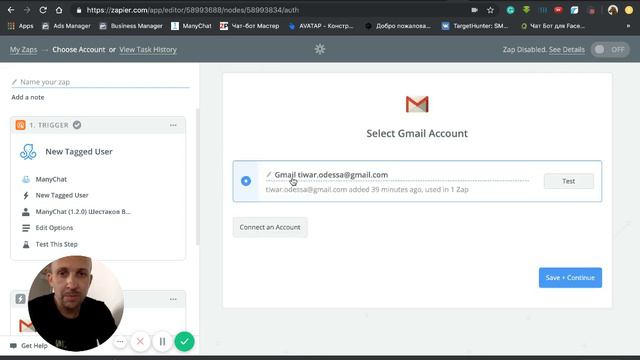Open the Trigger step three-dot menu
This screenshot has width=640, height=360.
pyautogui.click(x=173, y=125)
